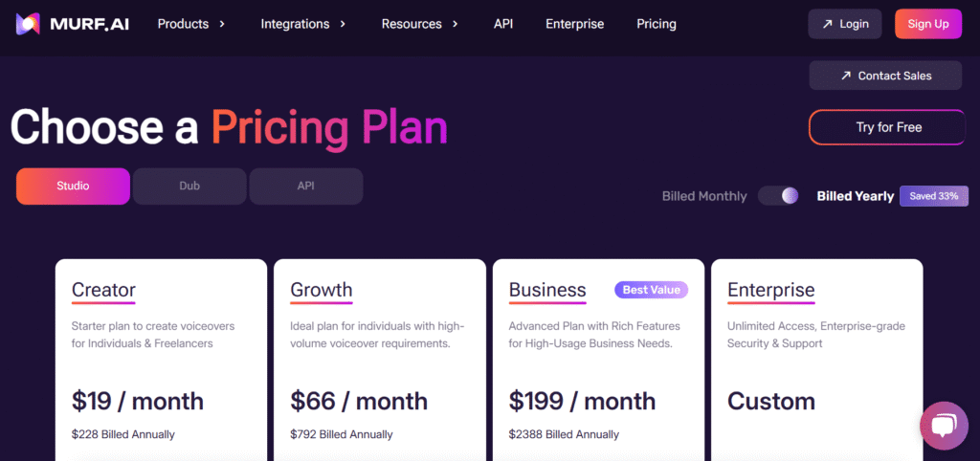
Task: Click the arrow icon in Login button
Action: (x=828, y=24)
